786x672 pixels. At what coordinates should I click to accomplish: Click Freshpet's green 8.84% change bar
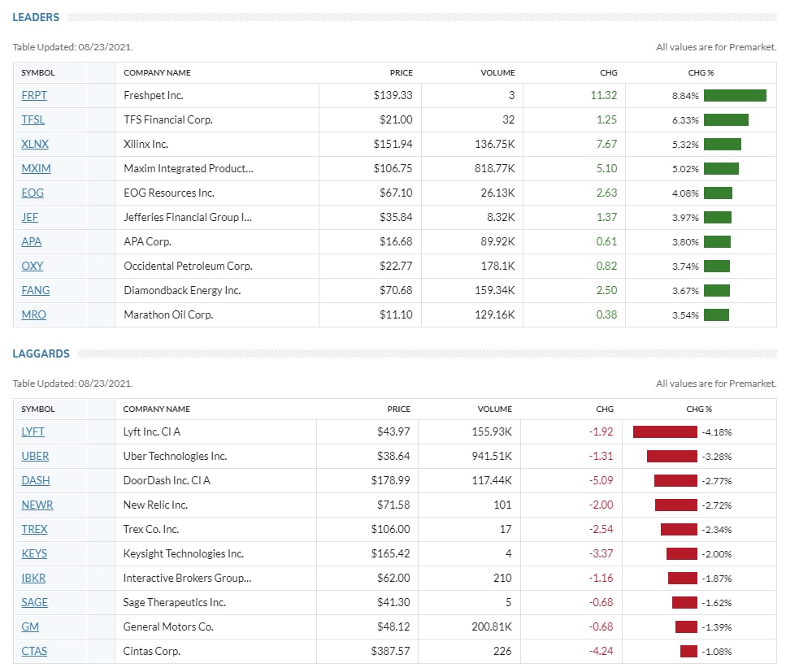pos(735,95)
